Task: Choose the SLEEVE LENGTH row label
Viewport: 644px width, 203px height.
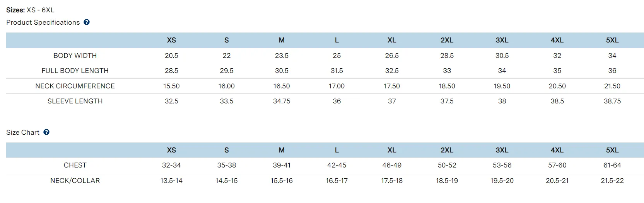Action: pyautogui.click(x=75, y=101)
